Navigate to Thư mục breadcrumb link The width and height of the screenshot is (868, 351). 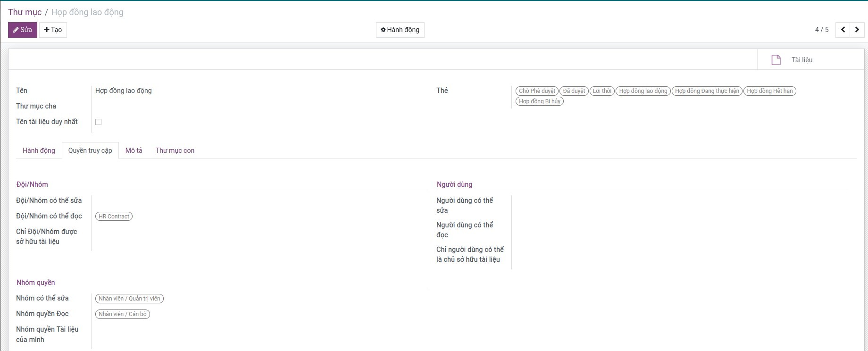pyautogui.click(x=25, y=12)
